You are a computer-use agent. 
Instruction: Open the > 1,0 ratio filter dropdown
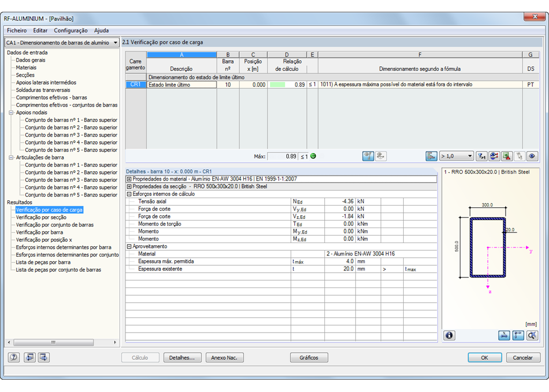click(x=470, y=156)
